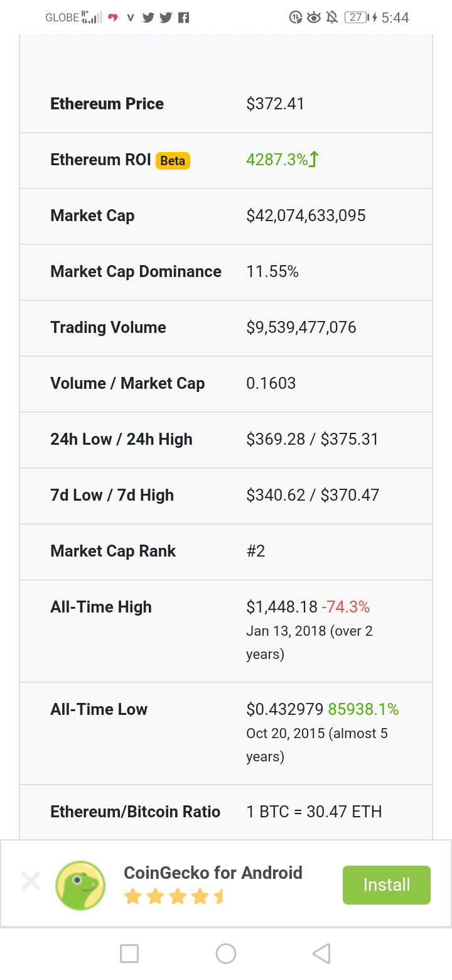Viewport: 452px width, 980px height.
Task: Tap the Android back navigation triangle
Action: [321, 954]
